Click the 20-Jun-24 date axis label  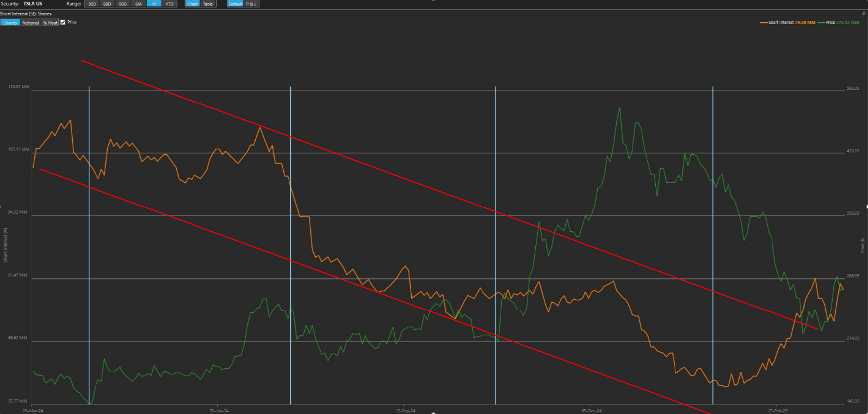219,411
